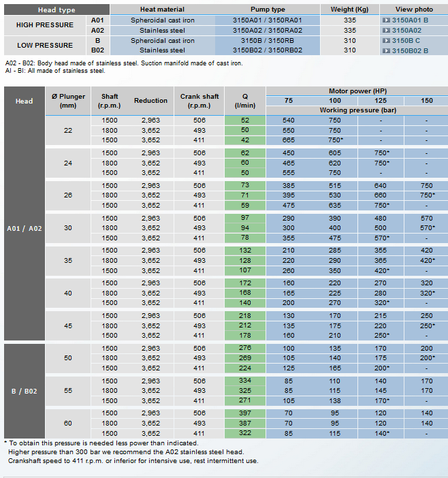Click the Ø Plunger (mm) column header
Viewport: 448px width, 478px height.
pos(68,101)
